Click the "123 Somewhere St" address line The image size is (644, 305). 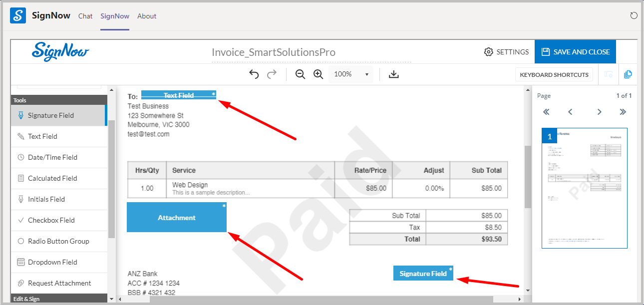(156, 115)
